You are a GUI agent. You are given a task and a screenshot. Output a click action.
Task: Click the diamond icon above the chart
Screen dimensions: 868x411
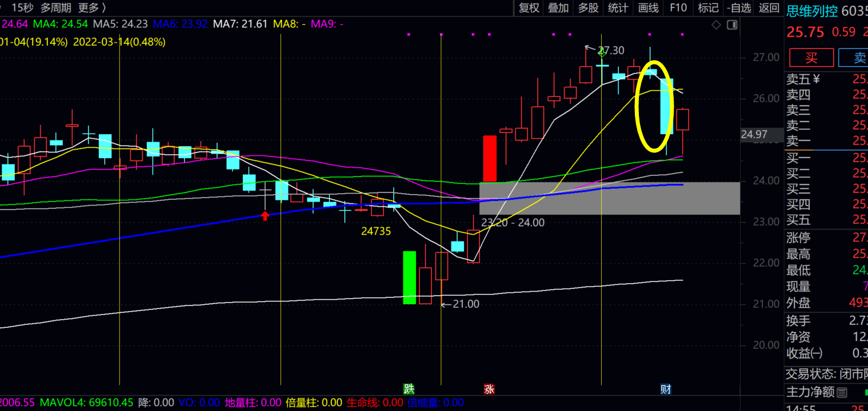click(716, 25)
